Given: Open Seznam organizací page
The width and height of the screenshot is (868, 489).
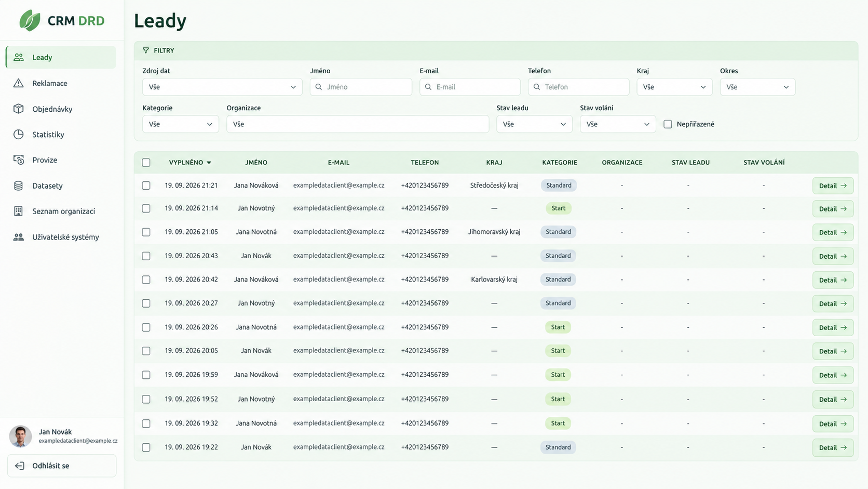Looking at the screenshot, I should pos(61,211).
